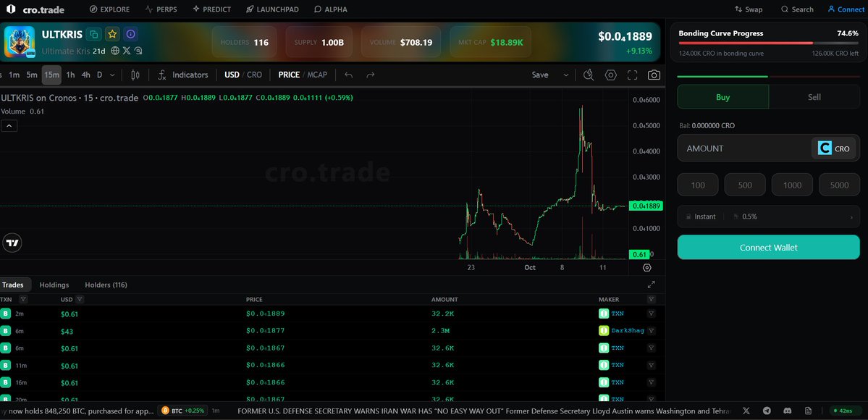Viewport: 868px width, 420px height.
Task: Open the CRO token selector
Action: (834, 148)
